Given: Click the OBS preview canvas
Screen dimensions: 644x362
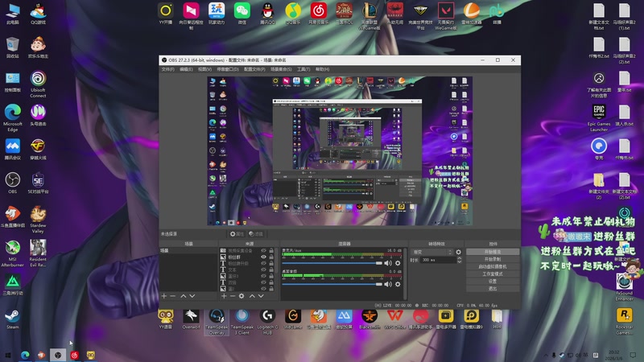Looking at the screenshot, I should point(340,150).
